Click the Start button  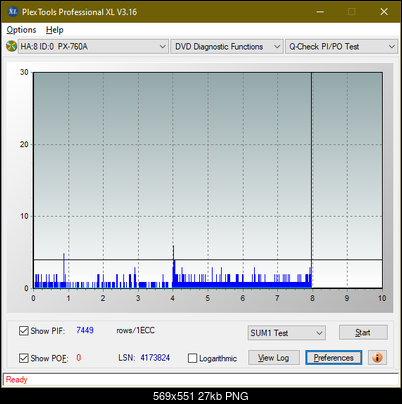tap(363, 333)
